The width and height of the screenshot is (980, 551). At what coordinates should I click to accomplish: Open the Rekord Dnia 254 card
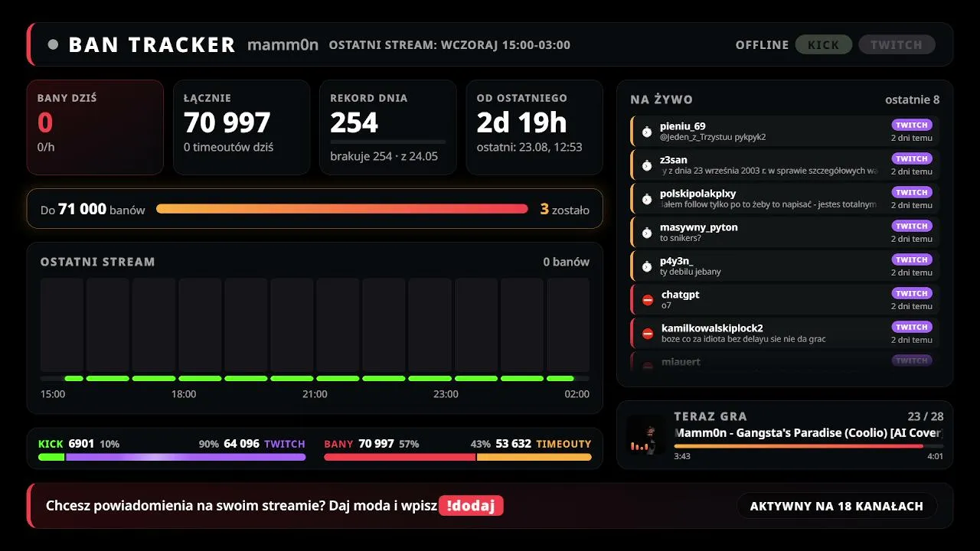(x=388, y=128)
